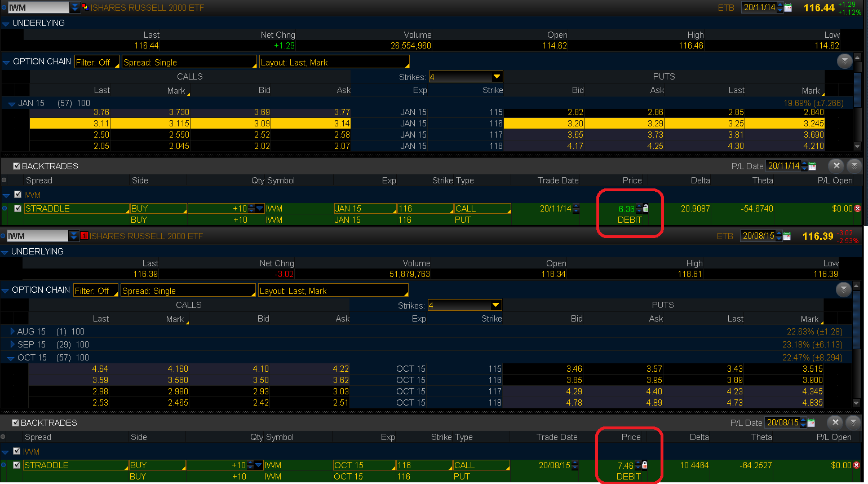
Task: Open the JAN 15 expiration dropdown in Backtrades
Action: (365, 209)
